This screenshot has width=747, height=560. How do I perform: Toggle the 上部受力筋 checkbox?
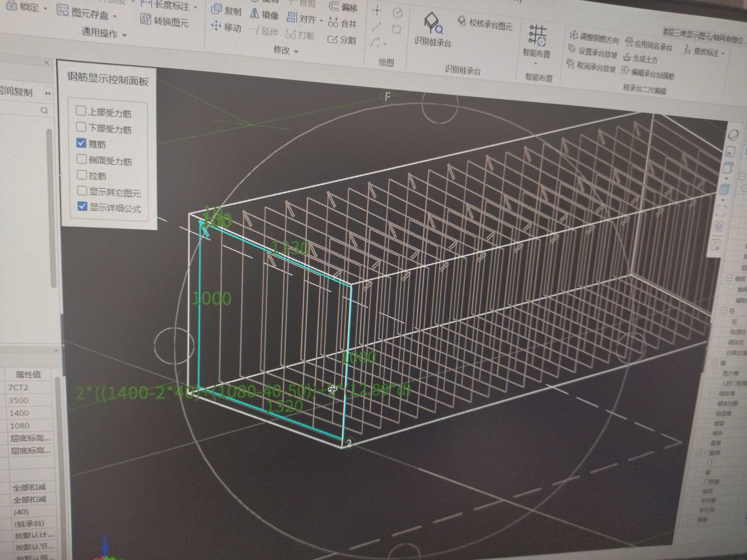81,111
